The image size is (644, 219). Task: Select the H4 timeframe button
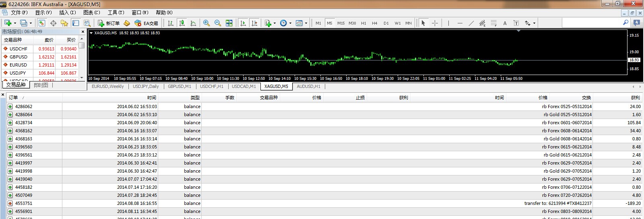(x=375, y=23)
